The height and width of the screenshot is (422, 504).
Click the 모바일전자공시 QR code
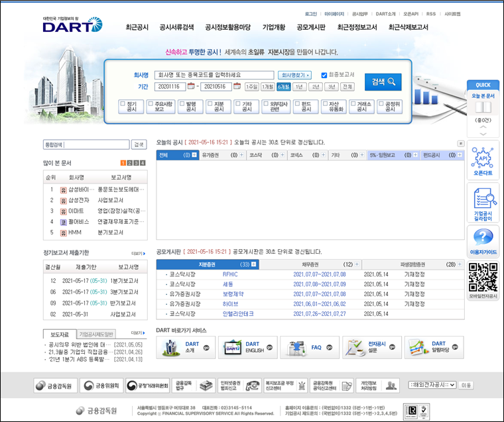tap(483, 277)
